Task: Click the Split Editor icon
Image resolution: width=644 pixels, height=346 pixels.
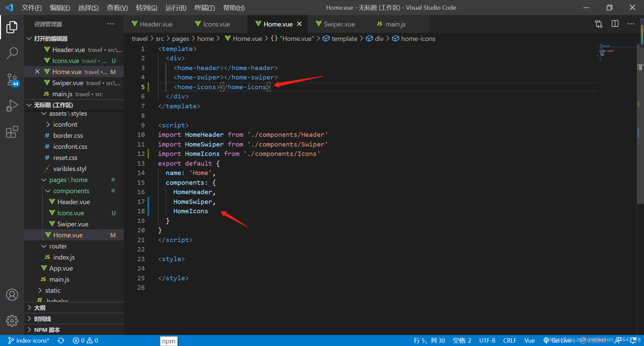Action: pyautogui.click(x=615, y=24)
